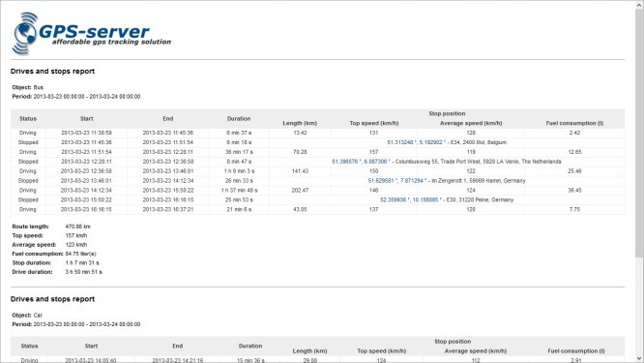Select the duration cell 21 min 6 s
Screen dimensions: 644x363
click(239, 209)
